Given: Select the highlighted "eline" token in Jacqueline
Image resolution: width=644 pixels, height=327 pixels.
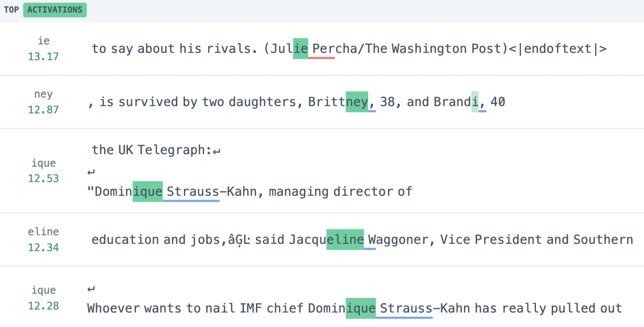Looking at the screenshot, I should 345,239.
